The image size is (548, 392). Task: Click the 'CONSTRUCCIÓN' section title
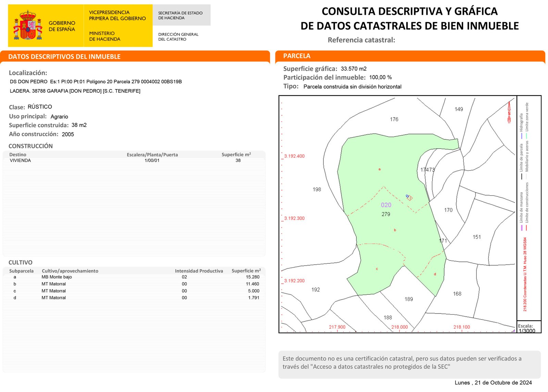(x=30, y=146)
